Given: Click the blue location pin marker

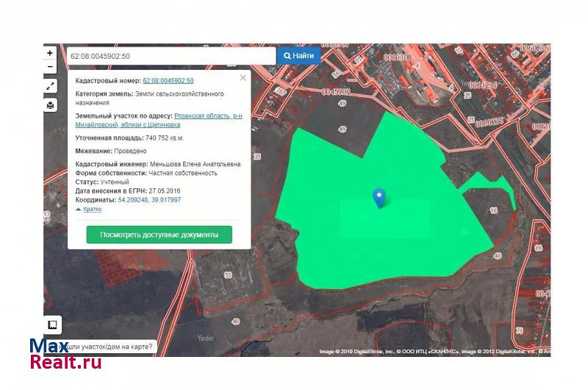Looking at the screenshot, I should [x=379, y=197].
